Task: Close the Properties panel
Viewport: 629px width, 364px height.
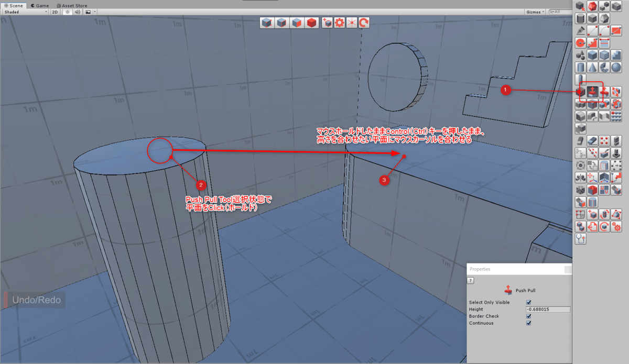Action: (568, 269)
